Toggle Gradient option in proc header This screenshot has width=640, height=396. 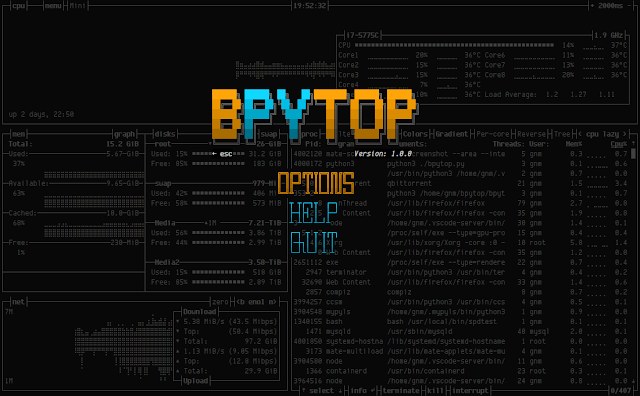tap(451, 134)
